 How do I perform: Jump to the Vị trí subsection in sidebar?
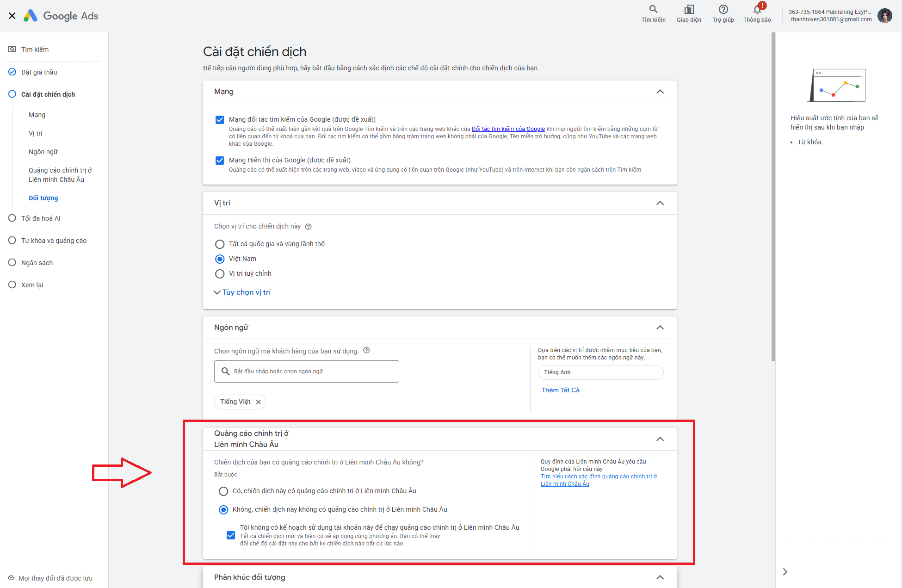(35, 133)
